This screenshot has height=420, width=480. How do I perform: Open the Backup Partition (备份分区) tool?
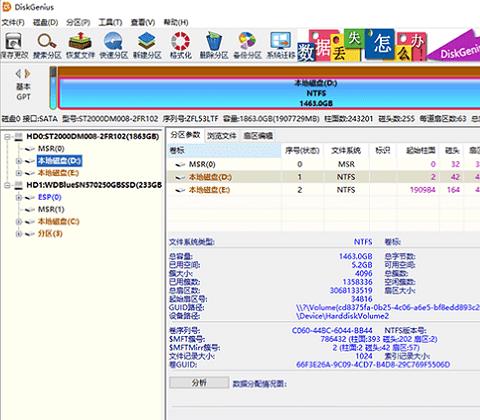(x=247, y=46)
